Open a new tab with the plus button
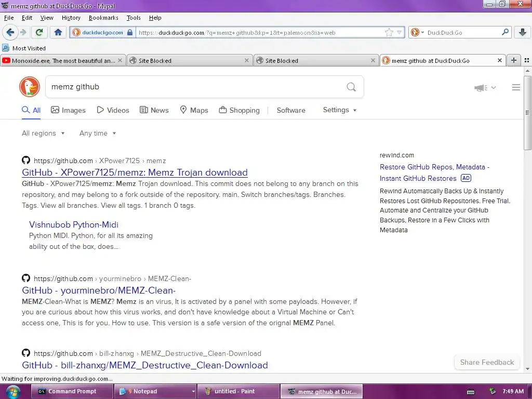 tap(514, 60)
